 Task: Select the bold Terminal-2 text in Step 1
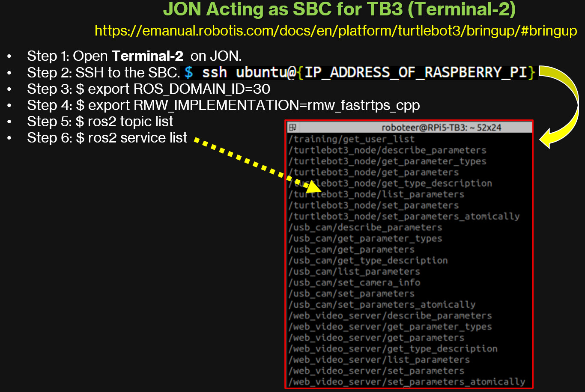pyautogui.click(x=147, y=56)
